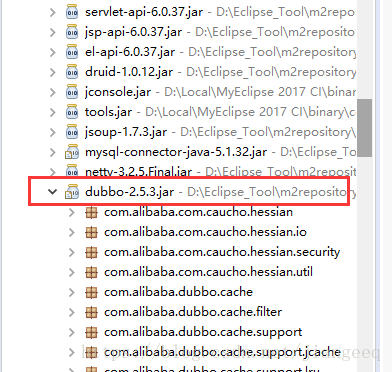The height and width of the screenshot is (372, 392).
Task: Expand com.alibaba.dubbo.cache package arrow
Action: point(72,292)
